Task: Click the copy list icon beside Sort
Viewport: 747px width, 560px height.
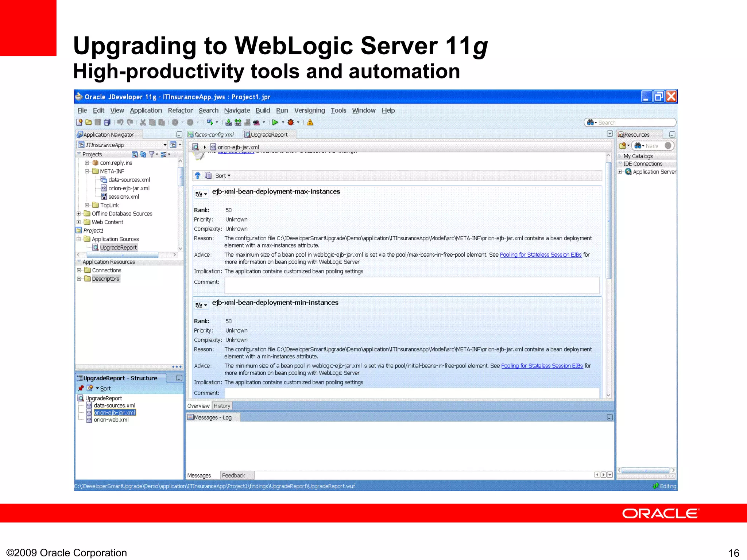Action: pyautogui.click(x=208, y=176)
